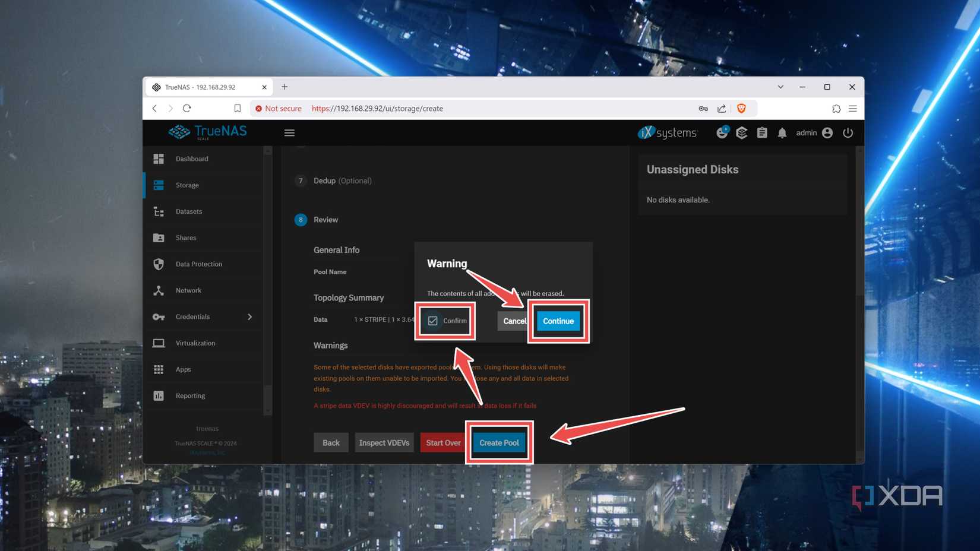Check the Confirm checkbox in the warning dialog

[x=432, y=321]
